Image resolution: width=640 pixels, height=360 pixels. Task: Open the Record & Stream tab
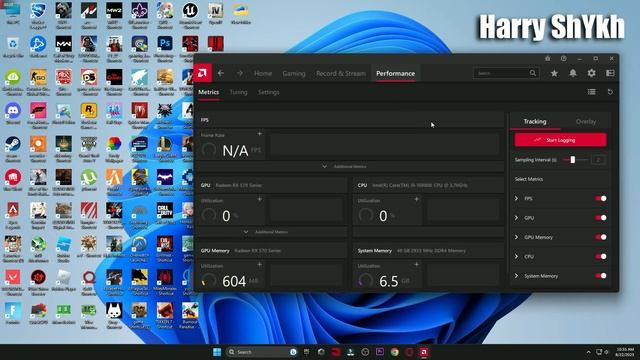click(341, 73)
